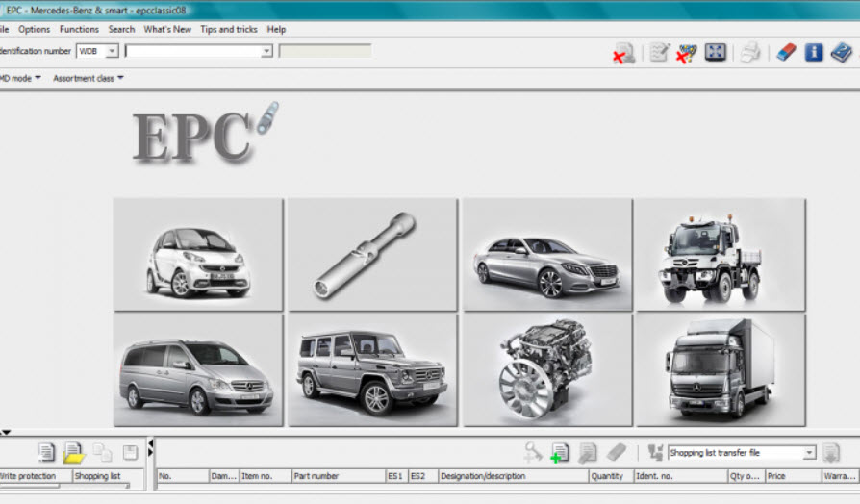The image size is (860, 504).
Task: Click the Dam... column header
Action: tap(224, 476)
